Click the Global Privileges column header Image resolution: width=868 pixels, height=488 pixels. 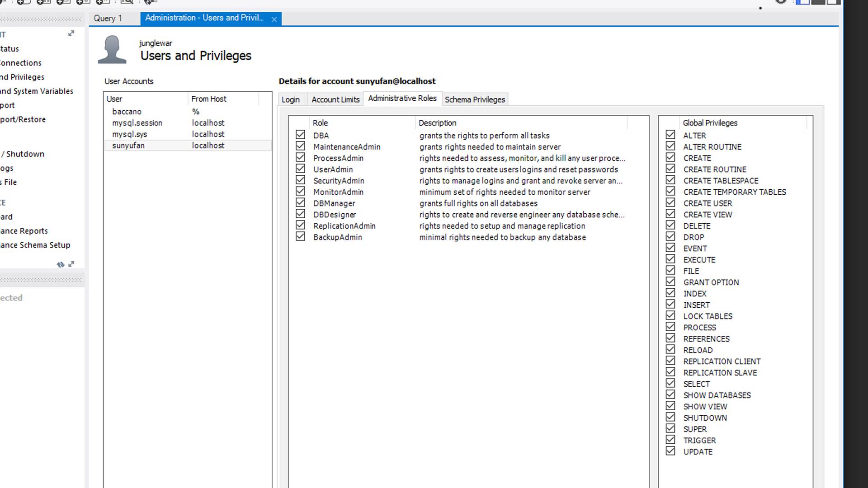pyautogui.click(x=743, y=123)
